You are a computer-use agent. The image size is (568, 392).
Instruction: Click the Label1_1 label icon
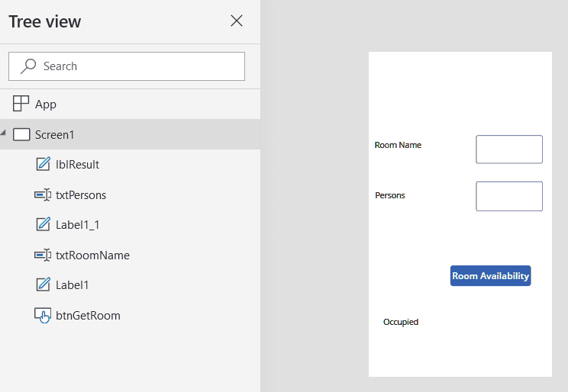coord(43,224)
